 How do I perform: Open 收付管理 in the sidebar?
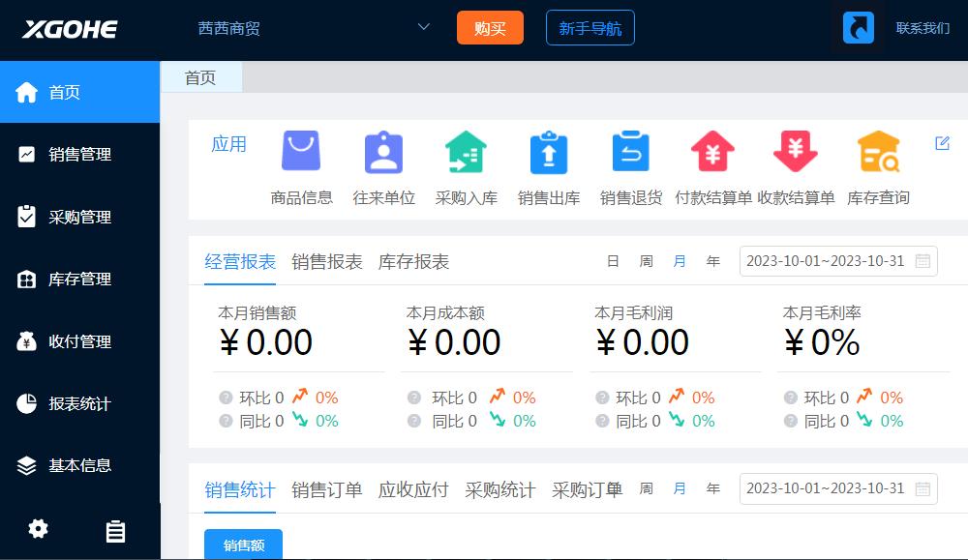tap(79, 341)
